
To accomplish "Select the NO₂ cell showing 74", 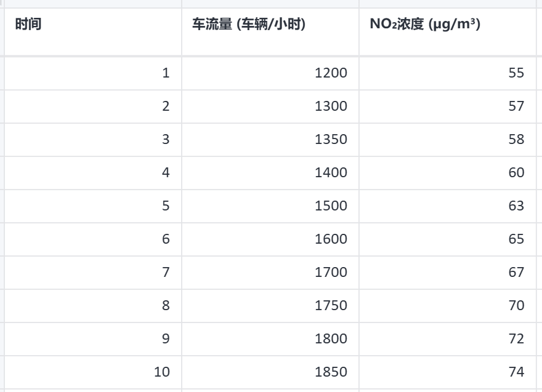I will tap(448, 372).
